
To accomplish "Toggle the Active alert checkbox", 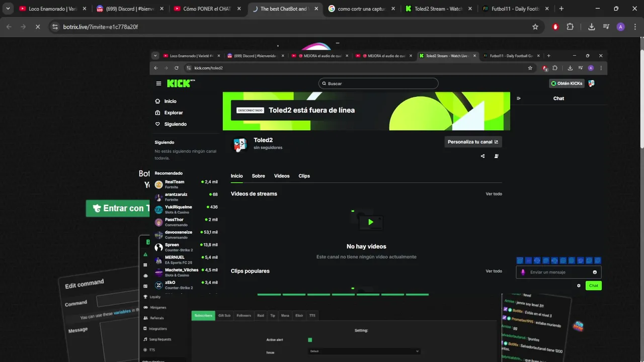I will click(x=310, y=340).
